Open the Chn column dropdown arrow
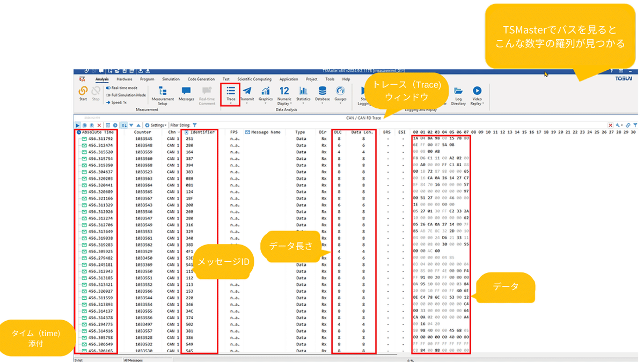 click(179, 132)
